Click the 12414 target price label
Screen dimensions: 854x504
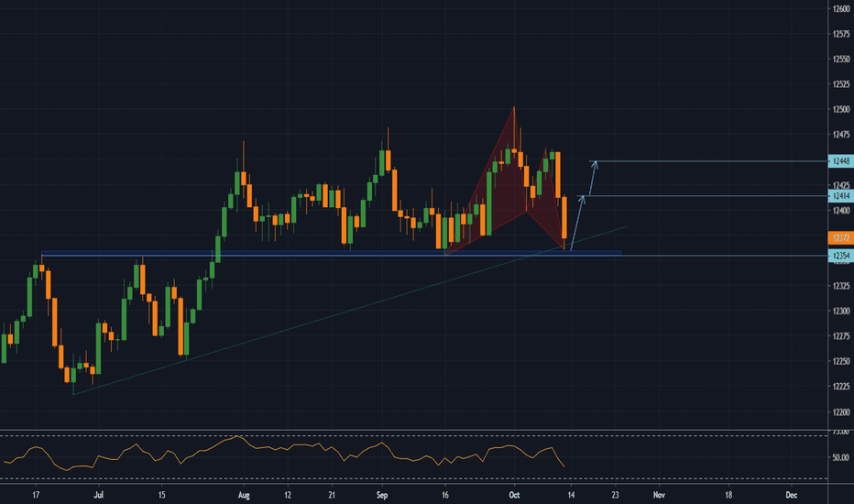[841, 196]
